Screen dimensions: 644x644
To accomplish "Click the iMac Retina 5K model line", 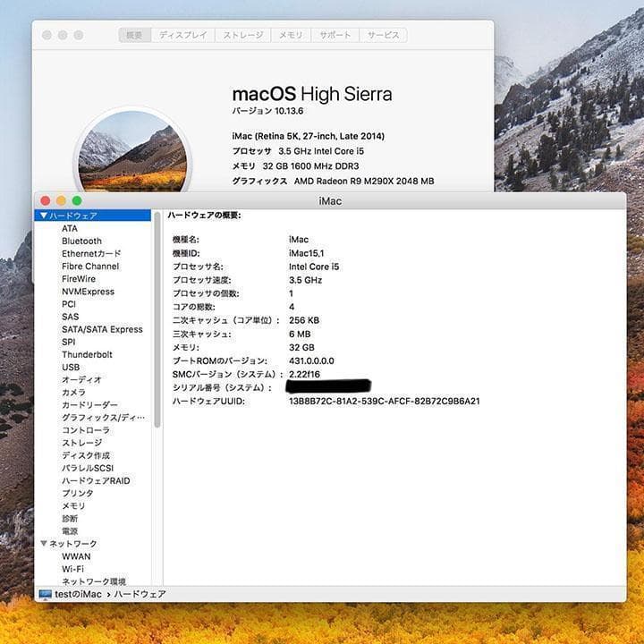I will tap(309, 136).
